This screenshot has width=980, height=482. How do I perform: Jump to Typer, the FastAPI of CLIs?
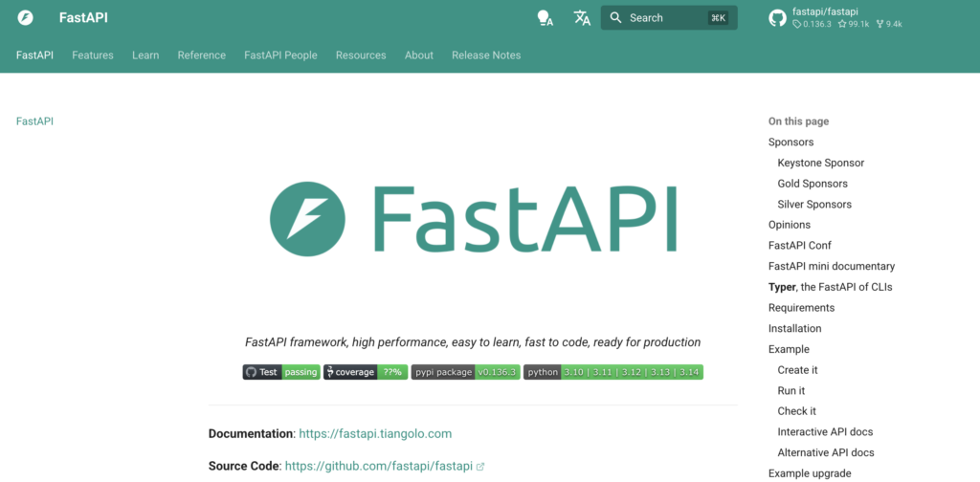[x=830, y=287]
